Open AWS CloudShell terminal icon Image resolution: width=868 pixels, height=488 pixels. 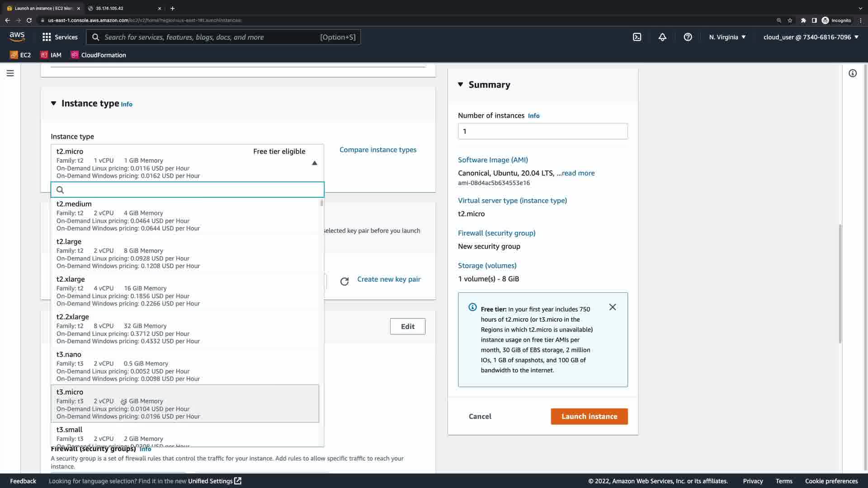(637, 37)
